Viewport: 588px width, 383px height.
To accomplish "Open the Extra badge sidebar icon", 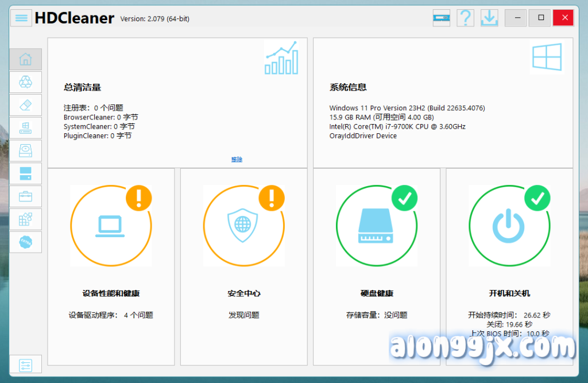I will pos(26,242).
